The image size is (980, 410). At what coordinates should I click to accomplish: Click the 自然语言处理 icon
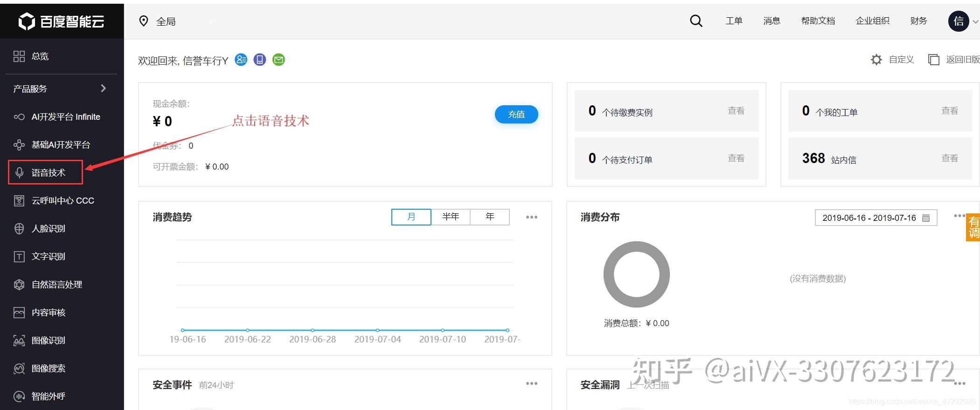[19, 285]
